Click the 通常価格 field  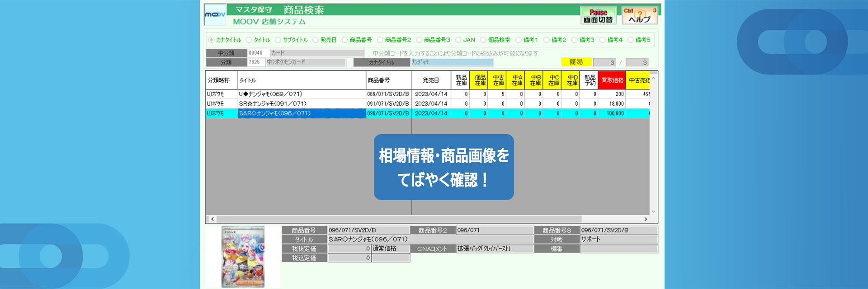pos(391,249)
